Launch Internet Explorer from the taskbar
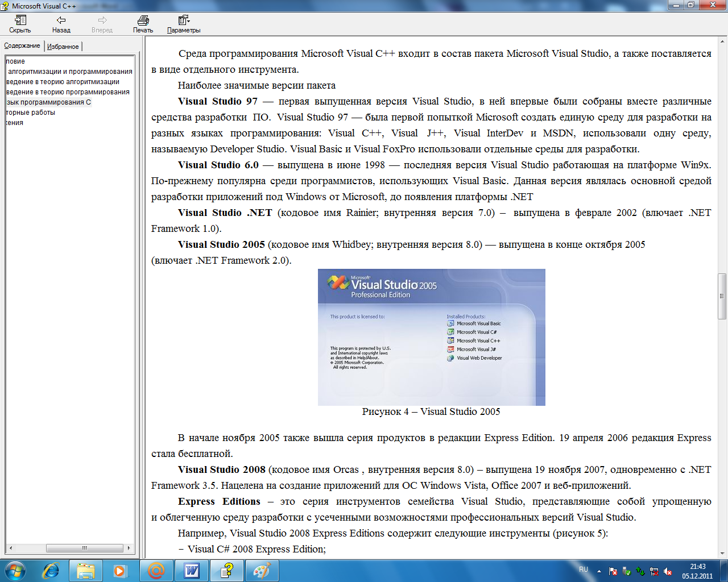This screenshot has height=582, width=728. (51, 571)
